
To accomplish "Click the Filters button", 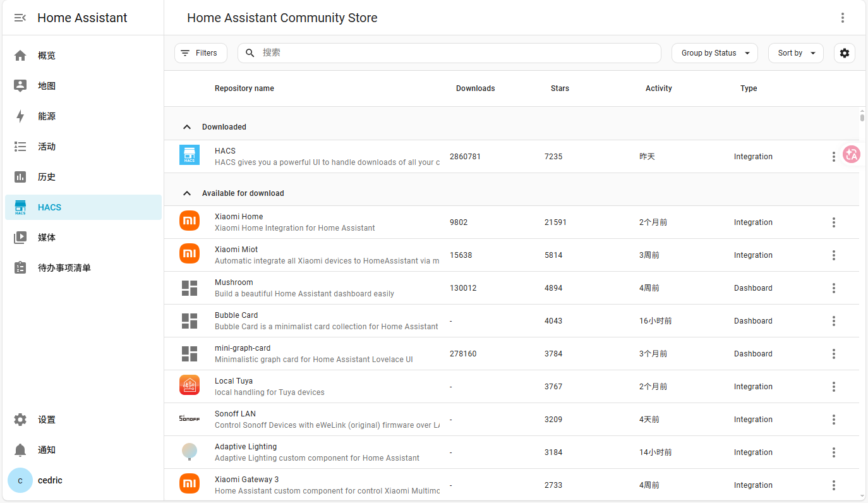I will click(200, 53).
